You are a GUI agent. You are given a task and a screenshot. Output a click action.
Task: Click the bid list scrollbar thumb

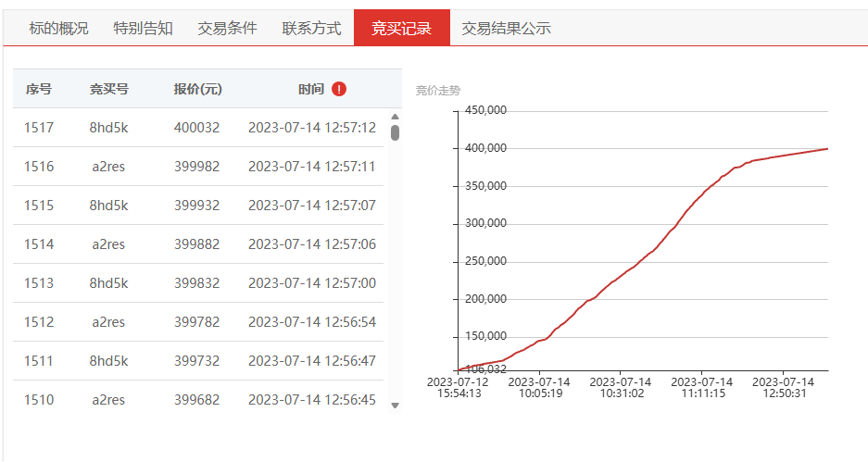395,132
